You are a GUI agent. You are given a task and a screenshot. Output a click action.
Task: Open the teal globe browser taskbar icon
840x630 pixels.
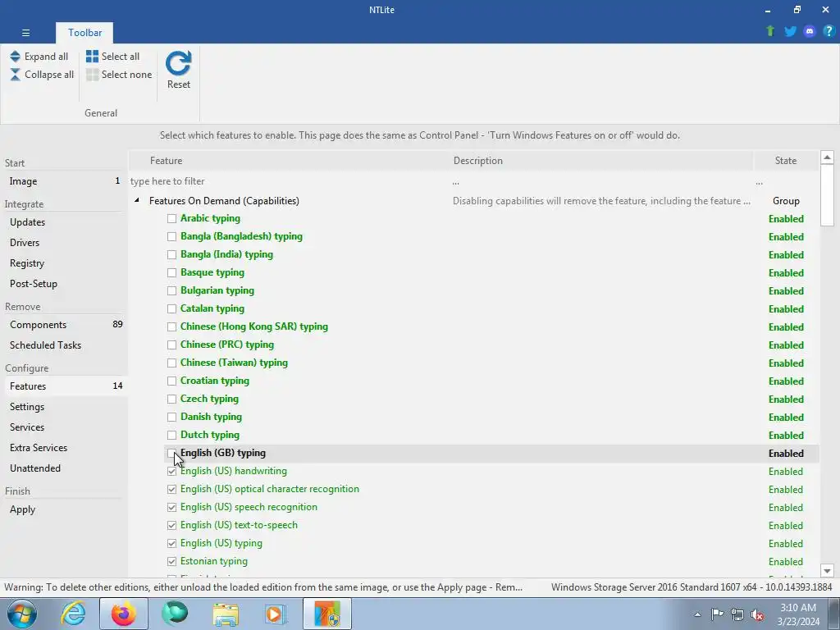click(175, 614)
